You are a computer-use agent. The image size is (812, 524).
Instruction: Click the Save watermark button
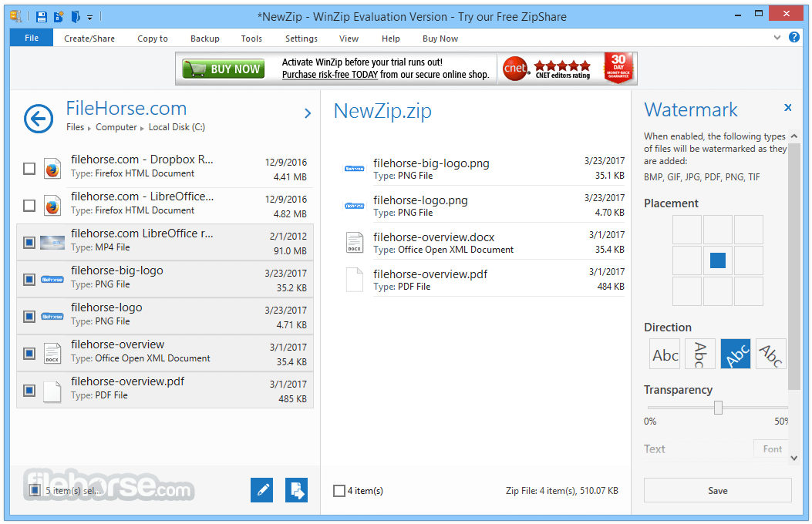tap(718, 490)
